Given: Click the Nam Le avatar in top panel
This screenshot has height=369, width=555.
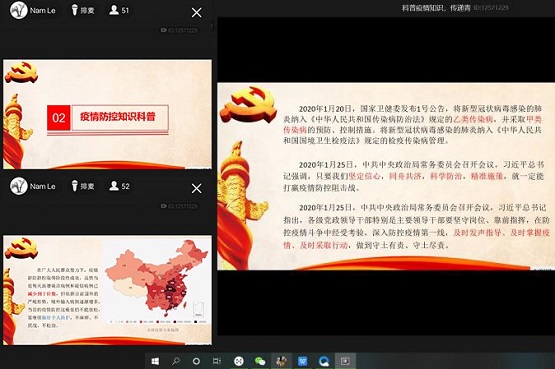Looking at the screenshot, I should coord(18,10).
